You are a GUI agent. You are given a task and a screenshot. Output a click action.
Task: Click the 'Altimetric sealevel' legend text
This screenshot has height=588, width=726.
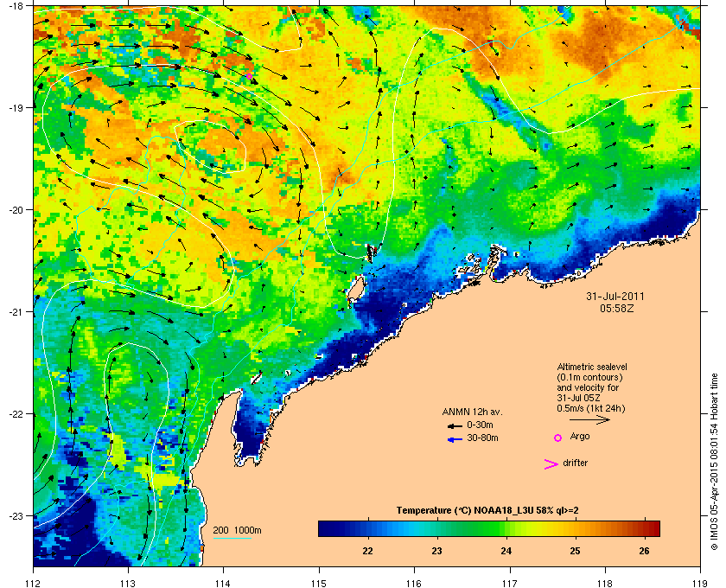coord(592,367)
